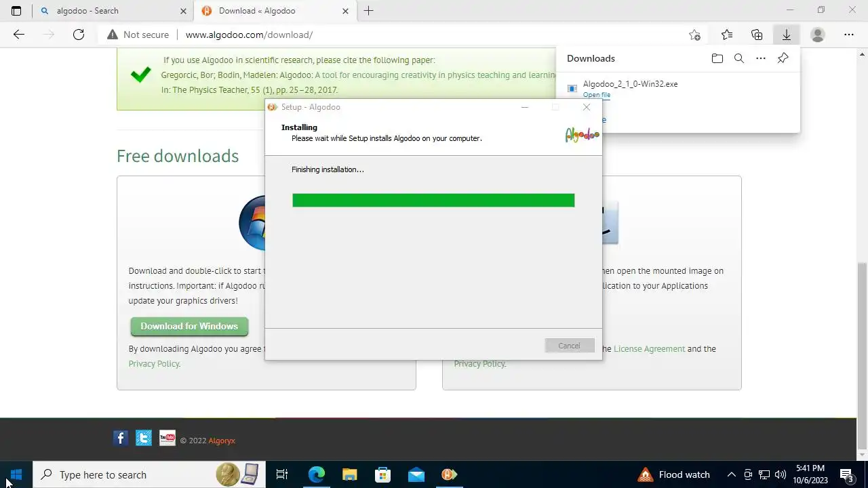Open volume control in system tray

click(781, 474)
